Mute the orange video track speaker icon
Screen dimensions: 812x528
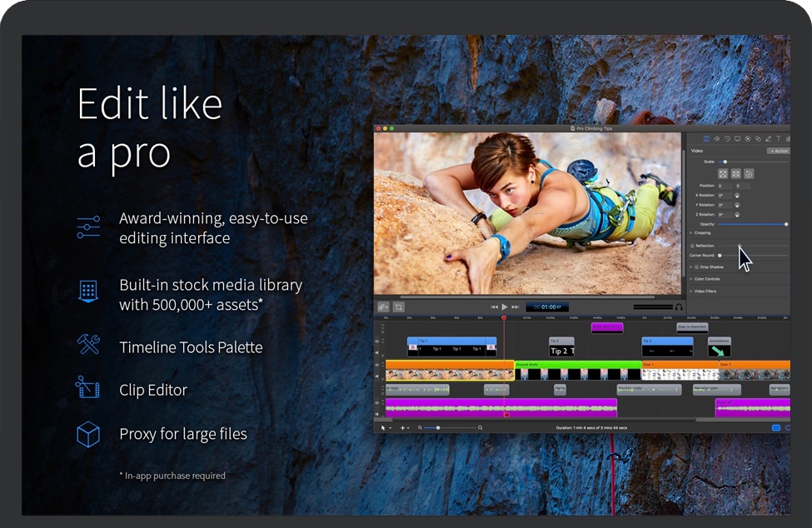click(377, 376)
